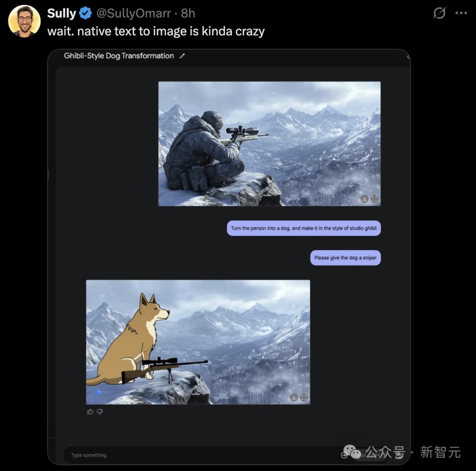Open the @SullyOmarr handle link
Viewport: 476px width, 471px height.
133,14
